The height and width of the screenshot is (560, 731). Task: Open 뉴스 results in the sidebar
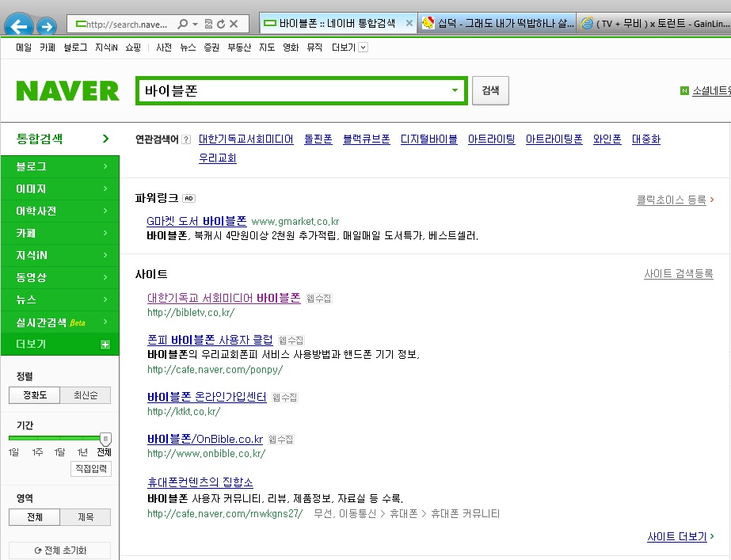60,299
